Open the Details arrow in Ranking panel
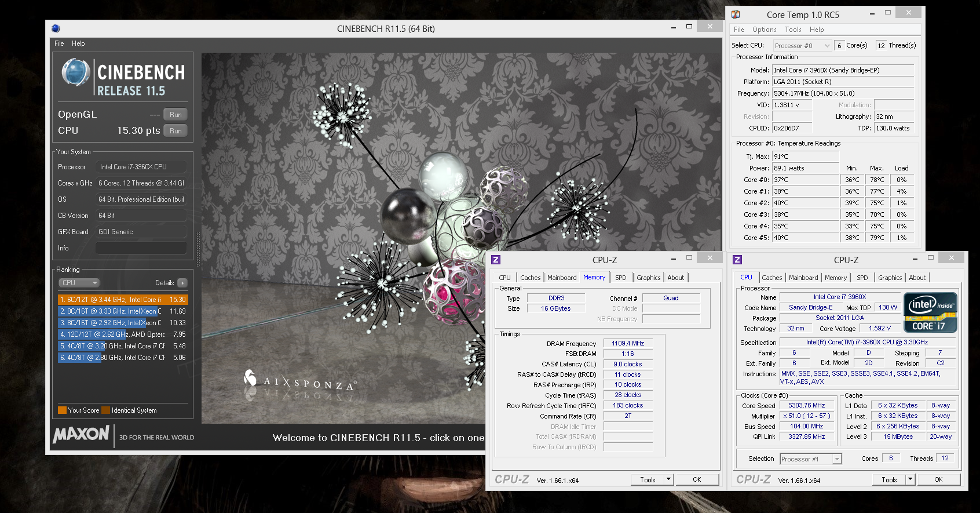Image resolution: width=980 pixels, height=513 pixels. [x=182, y=283]
